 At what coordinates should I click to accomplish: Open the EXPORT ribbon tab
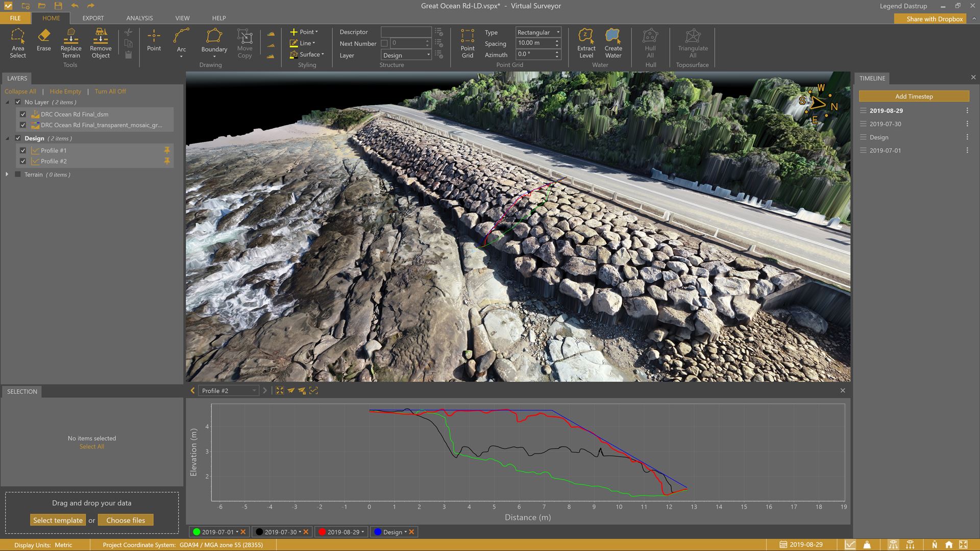point(93,18)
